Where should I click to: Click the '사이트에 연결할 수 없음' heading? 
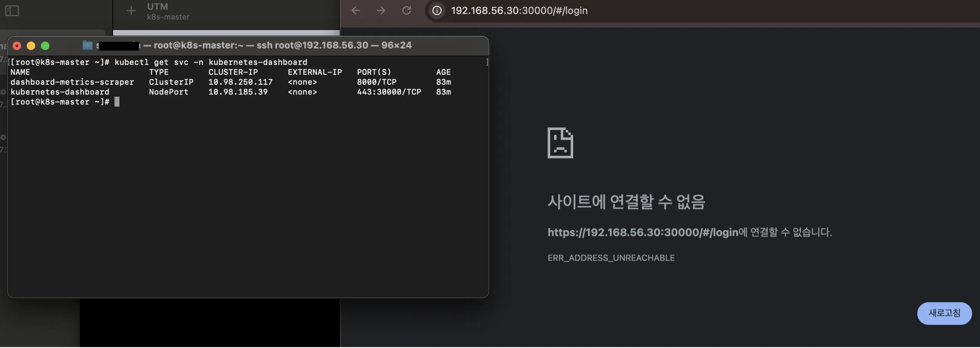point(626,202)
